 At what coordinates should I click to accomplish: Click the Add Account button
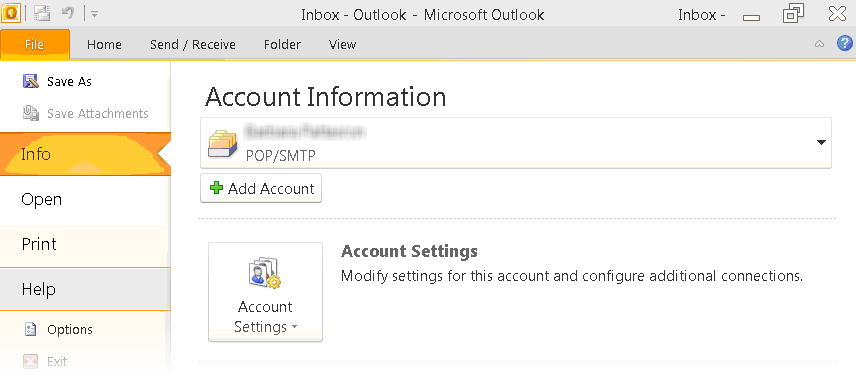click(261, 188)
